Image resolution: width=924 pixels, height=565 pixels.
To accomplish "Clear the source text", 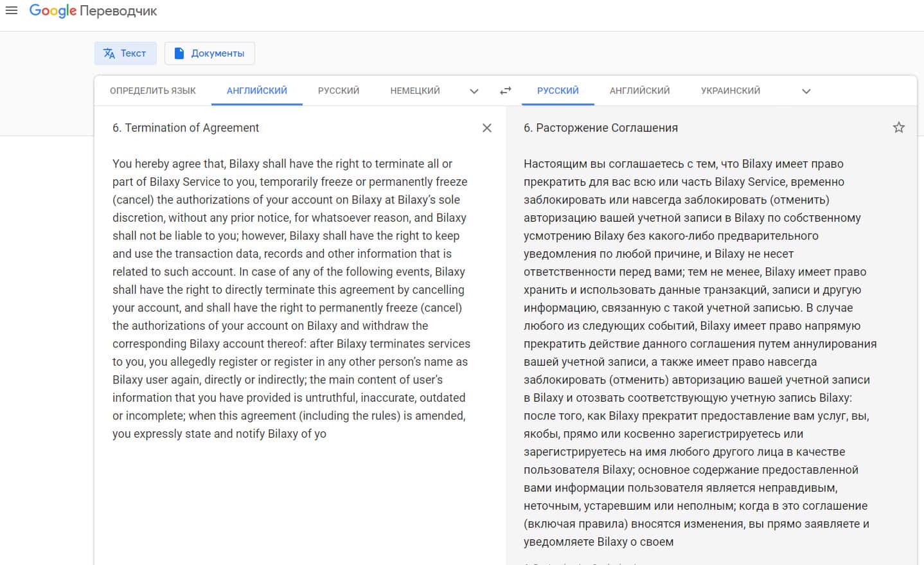I will (x=487, y=128).
